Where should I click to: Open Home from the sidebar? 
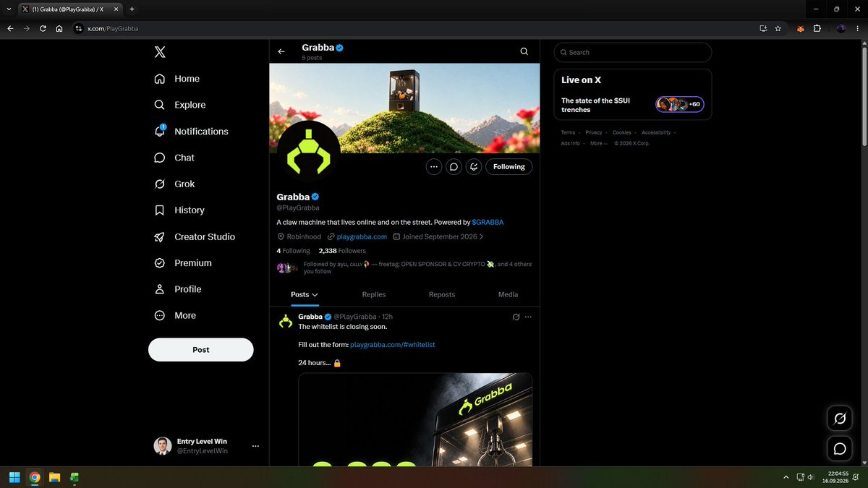[x=176, y=79]
